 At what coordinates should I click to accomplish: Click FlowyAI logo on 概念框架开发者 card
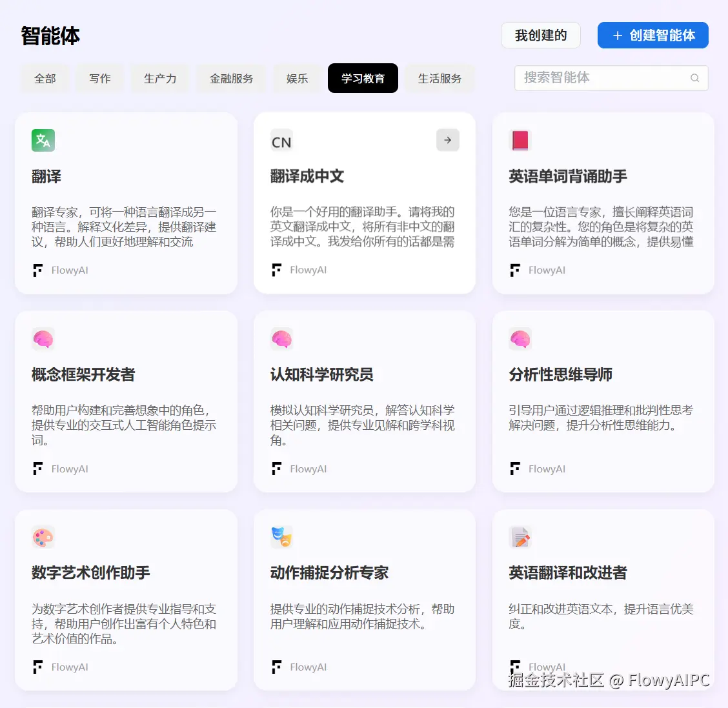coord(37,469)
